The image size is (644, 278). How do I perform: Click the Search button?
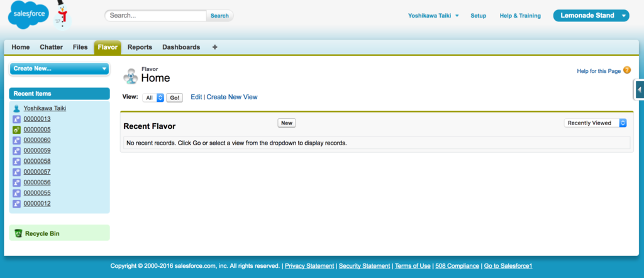click(219, 16)
